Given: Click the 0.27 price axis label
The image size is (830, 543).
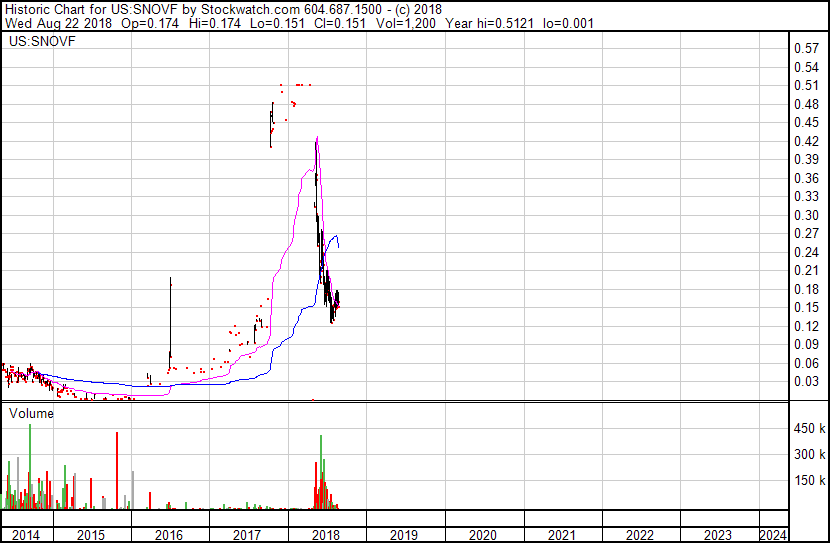Looking at the screenshot, I should click(x=807, y=233).
